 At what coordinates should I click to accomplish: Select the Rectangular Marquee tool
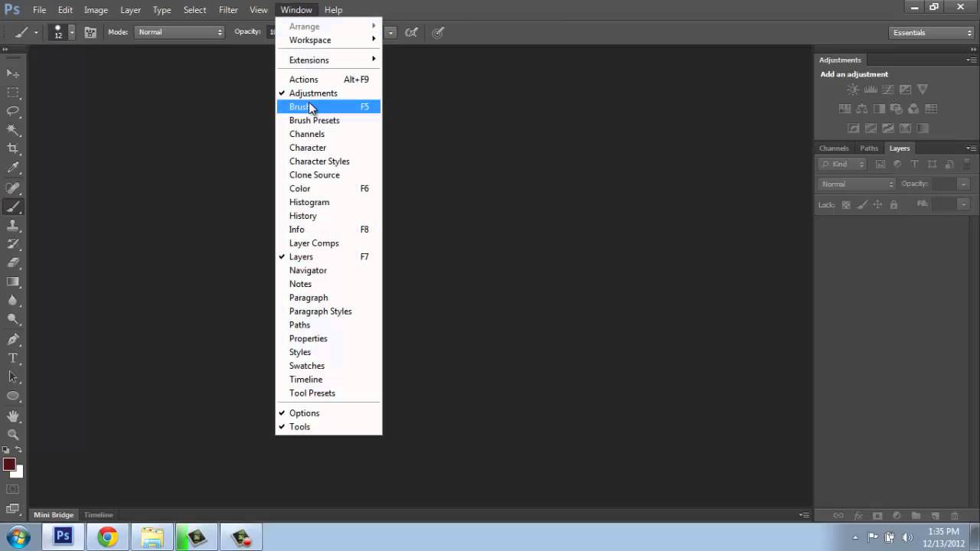13,93
